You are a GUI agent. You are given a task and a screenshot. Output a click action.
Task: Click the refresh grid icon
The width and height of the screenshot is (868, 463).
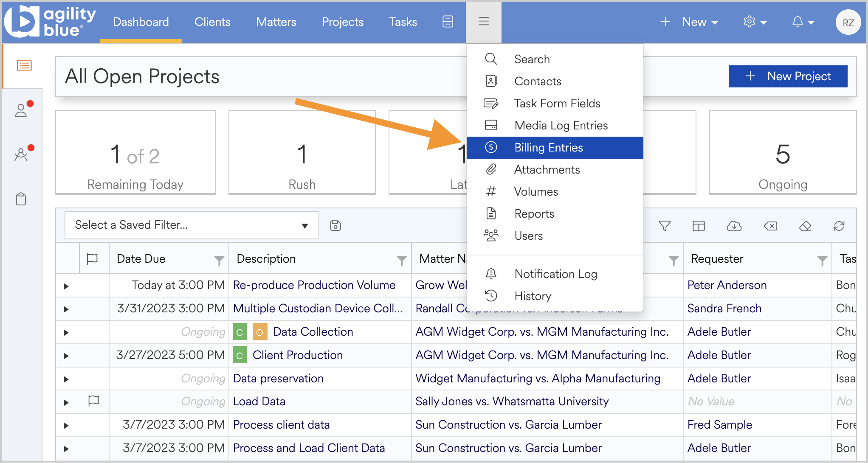[x=839, y=226]
